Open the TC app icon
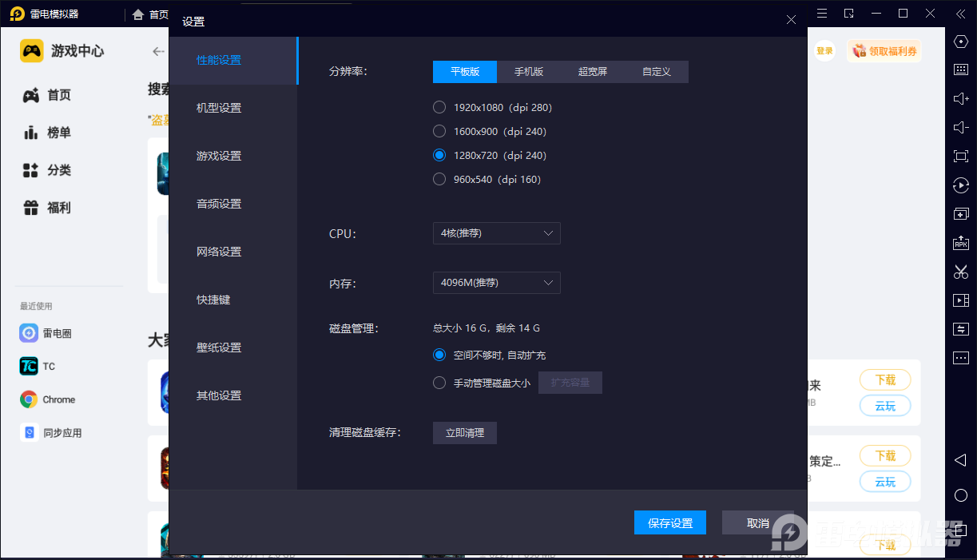977x560 pixels. (29, 366)
